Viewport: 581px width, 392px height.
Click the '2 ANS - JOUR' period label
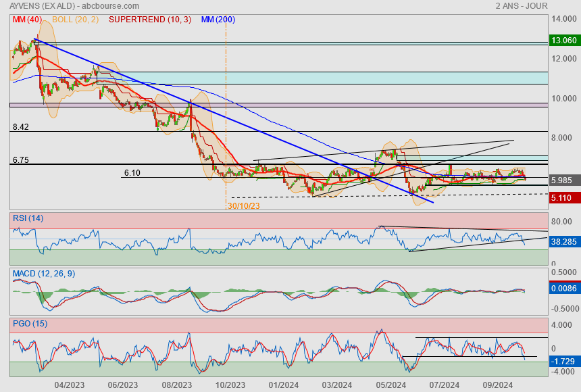coord(522,6)
